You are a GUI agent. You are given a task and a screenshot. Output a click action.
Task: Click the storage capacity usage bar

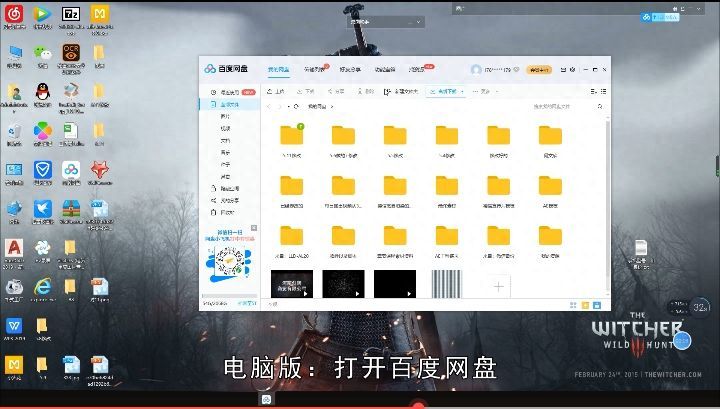point(230,296)
